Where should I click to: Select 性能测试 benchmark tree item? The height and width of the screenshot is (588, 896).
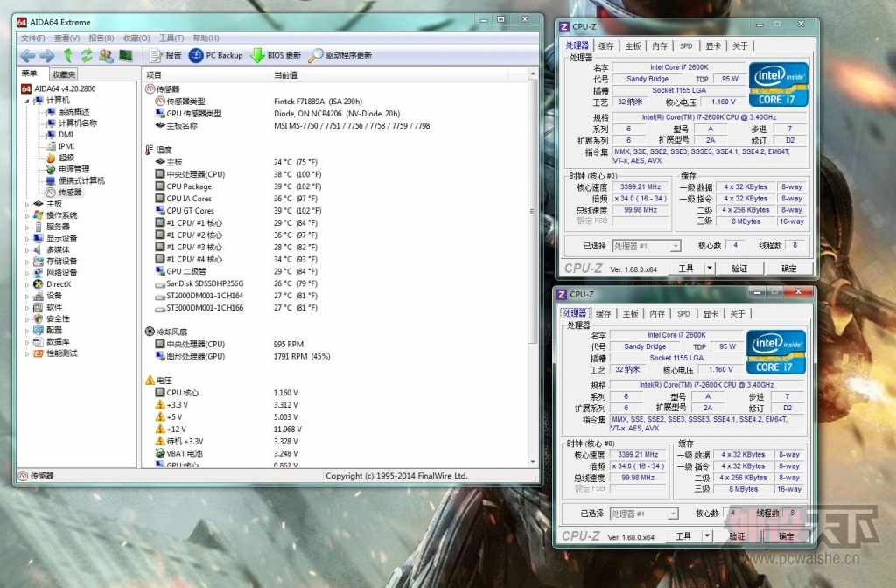click(62, 353)
